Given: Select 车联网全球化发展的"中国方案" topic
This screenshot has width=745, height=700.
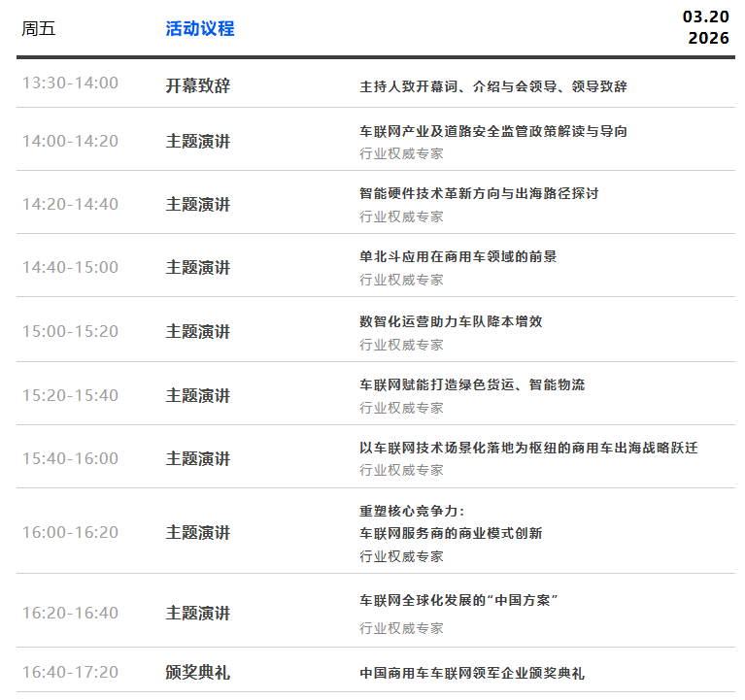Looking at the screenshot, I should click(x=458, y=600).
